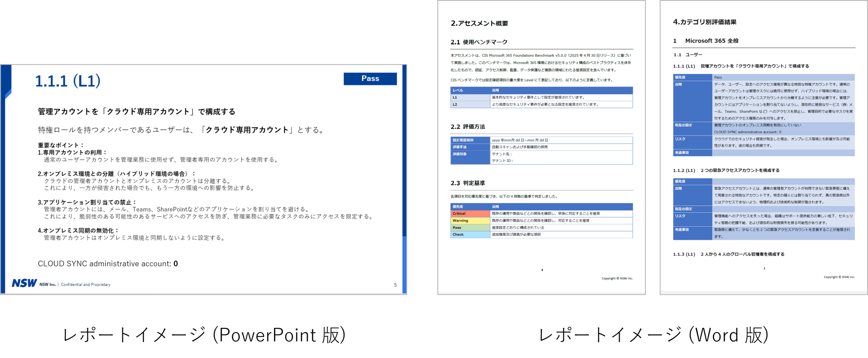Click the 2.1 使用ベンチマーク section heading
Viewport: 868px width, 358px height.
click(x=479, y=42)
